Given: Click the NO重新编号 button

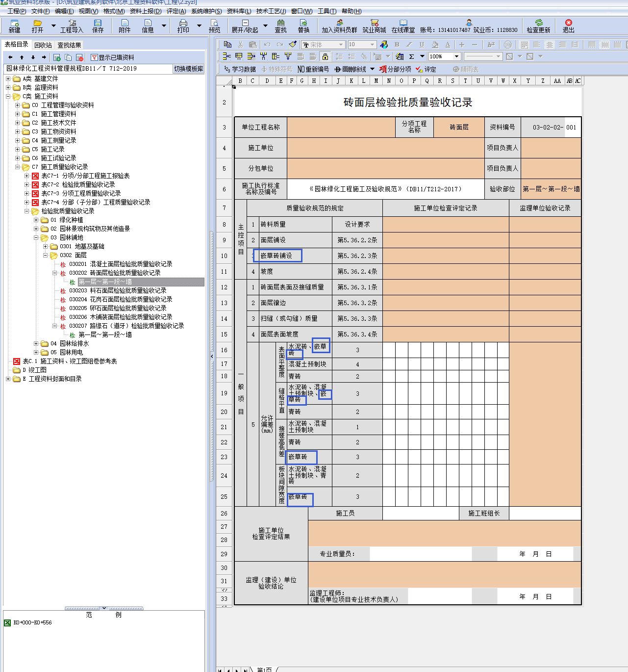Looking at the screenshot, I should 313,69.
